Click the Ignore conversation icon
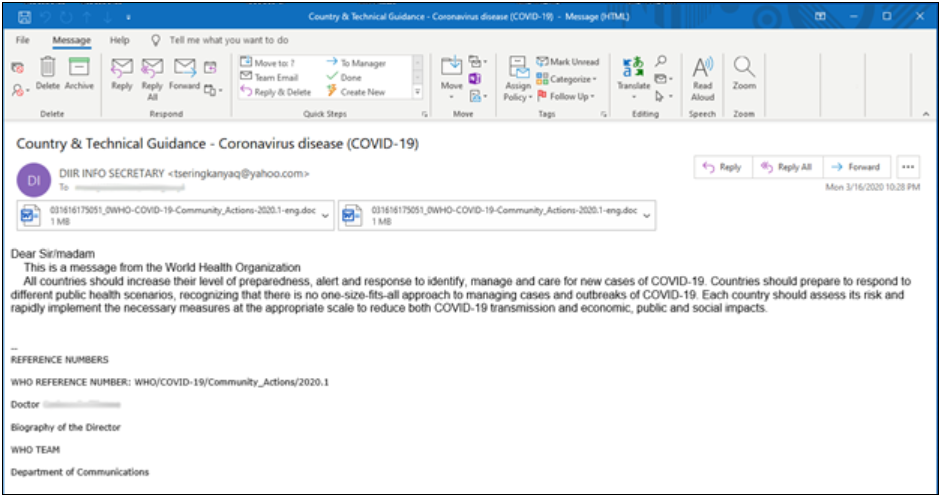 [18, 67]
